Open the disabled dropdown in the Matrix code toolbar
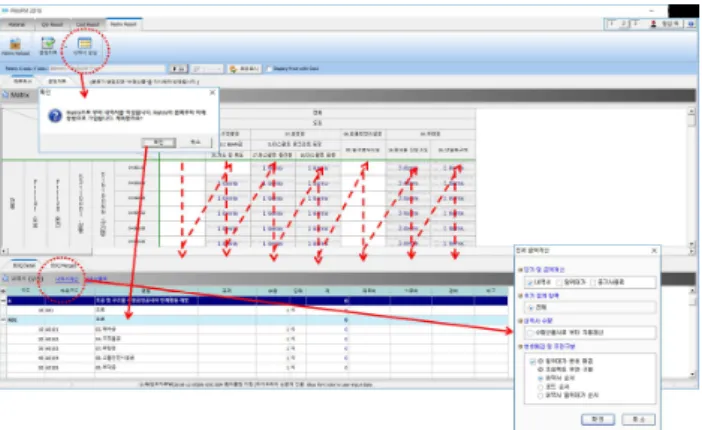This screenshot has width=702, height=430. tap(207, 69)
